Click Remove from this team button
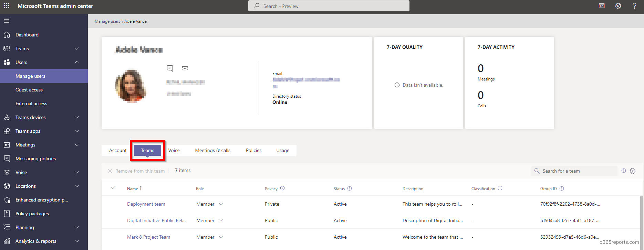 click(x=136, y=171)
